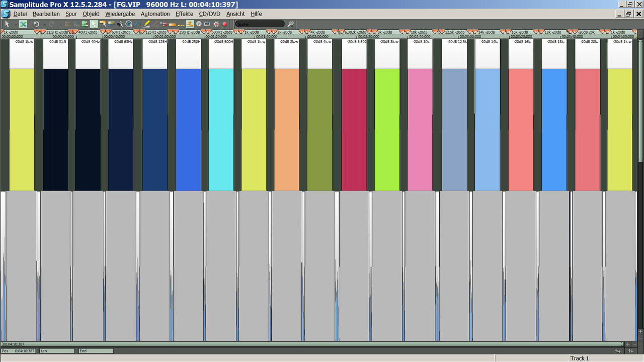This screenshot has width=644, height=362.
Task: Select the cyan '-20dB 500H' audio object
Action: [x=221, y=115]
